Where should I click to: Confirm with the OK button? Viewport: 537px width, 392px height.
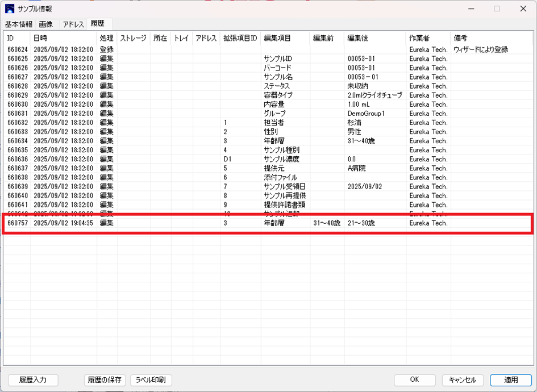415,380
